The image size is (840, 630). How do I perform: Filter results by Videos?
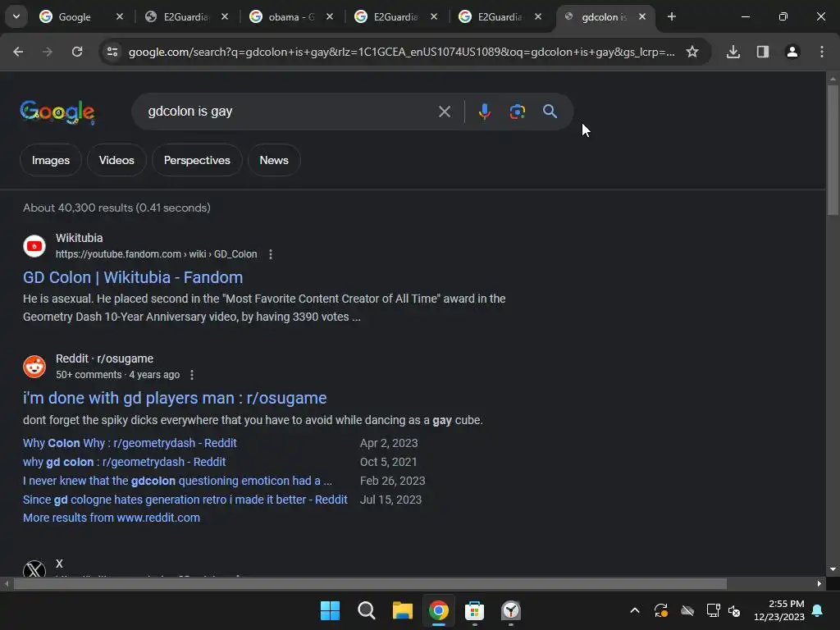tap(116, 160)
